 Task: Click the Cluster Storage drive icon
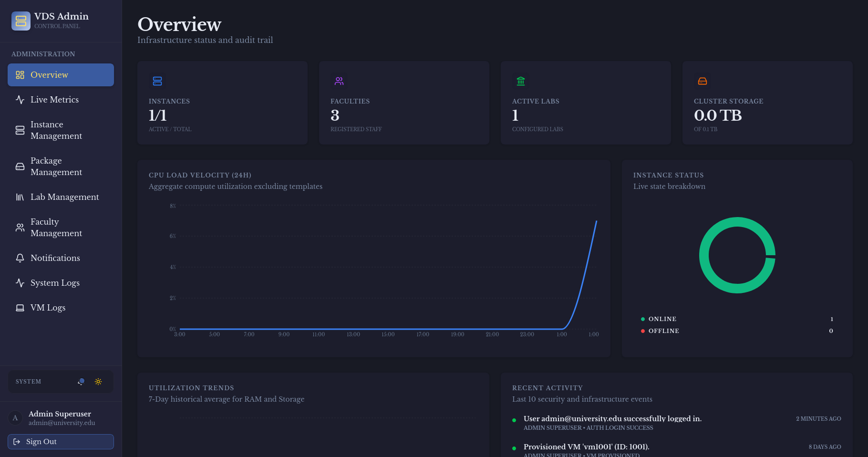coord(703,81)
